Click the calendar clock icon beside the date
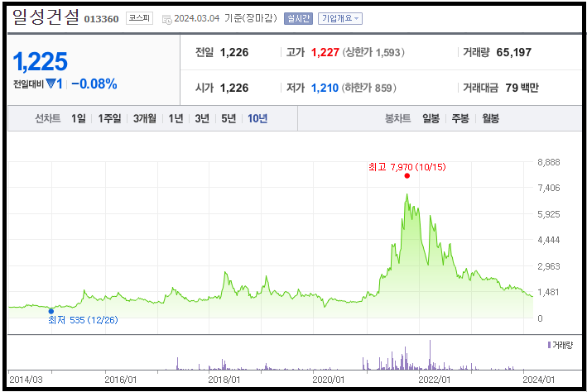 click(x=167, y=20)
